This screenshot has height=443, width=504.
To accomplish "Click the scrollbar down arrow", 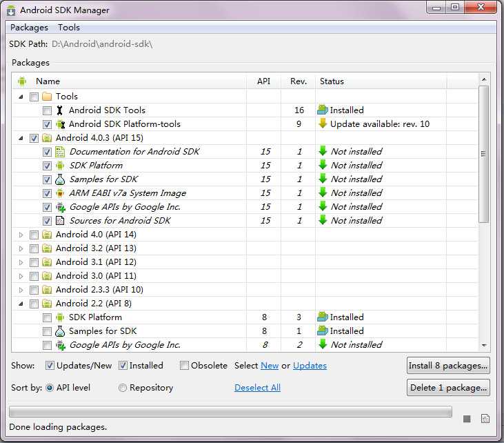I will [x=484, y=345].
